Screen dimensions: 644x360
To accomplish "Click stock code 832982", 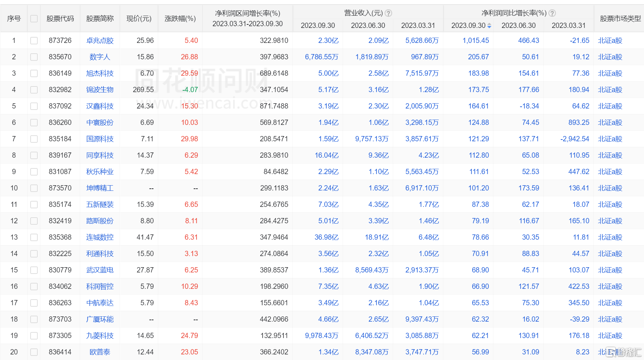I will (x=60, y=90).
